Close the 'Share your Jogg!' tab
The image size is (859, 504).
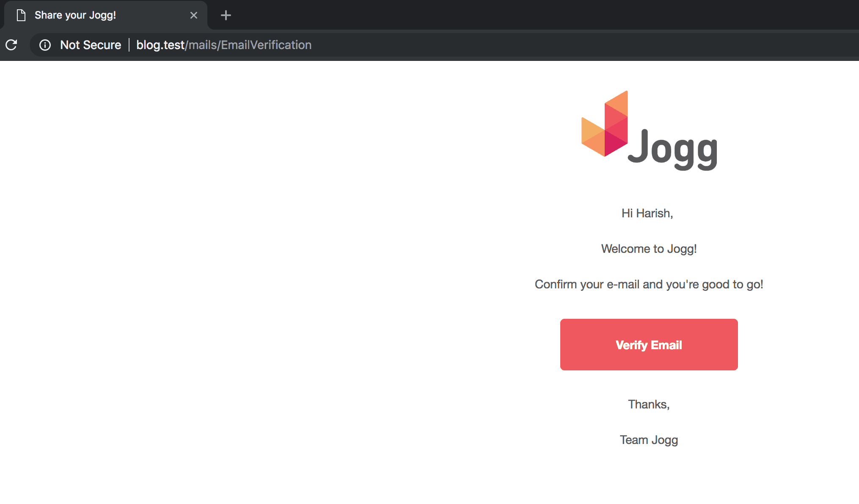(x=194, y=15)
